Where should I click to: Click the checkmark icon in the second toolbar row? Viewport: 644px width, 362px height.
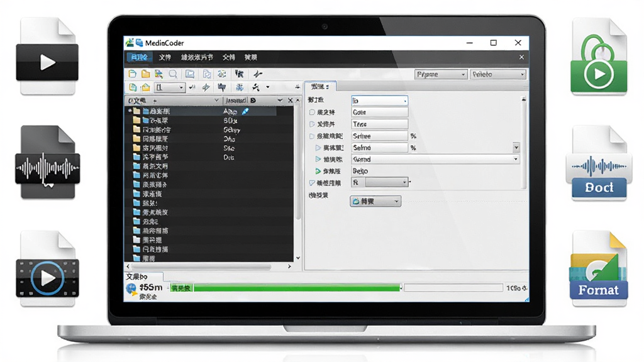click(192, 87)
